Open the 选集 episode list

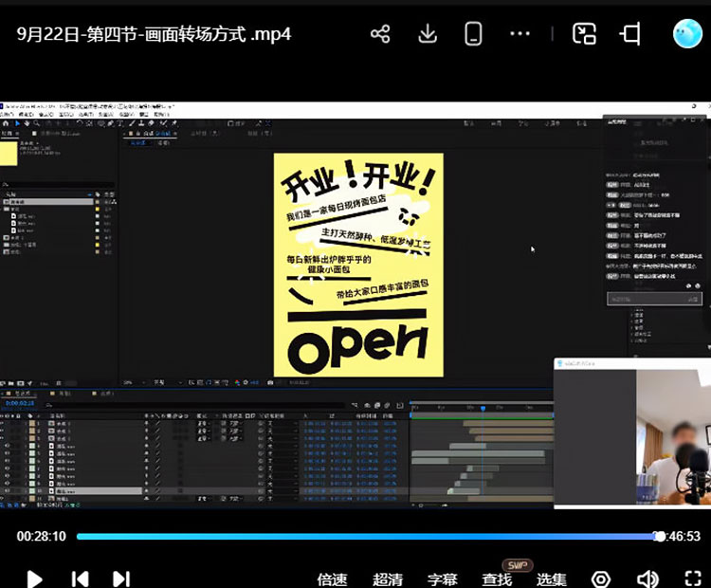pos(552,579)
